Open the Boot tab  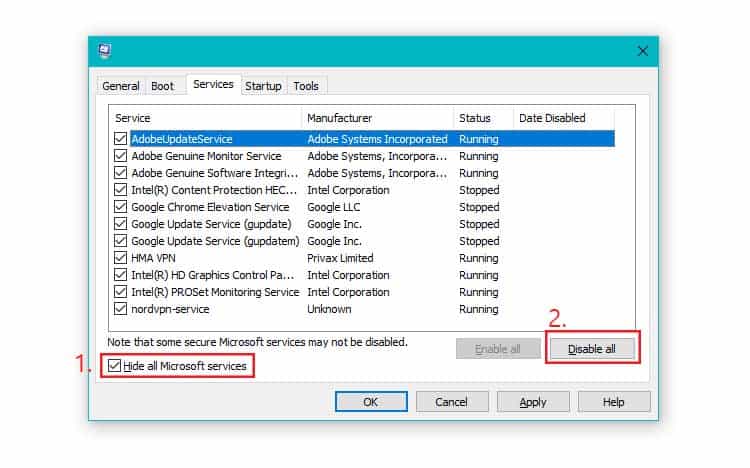163,86
